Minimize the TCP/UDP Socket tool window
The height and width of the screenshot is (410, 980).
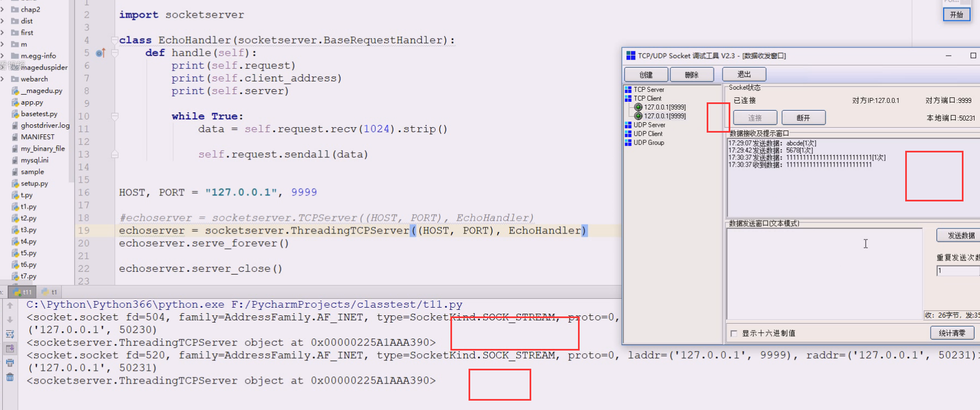click(949, 56)
